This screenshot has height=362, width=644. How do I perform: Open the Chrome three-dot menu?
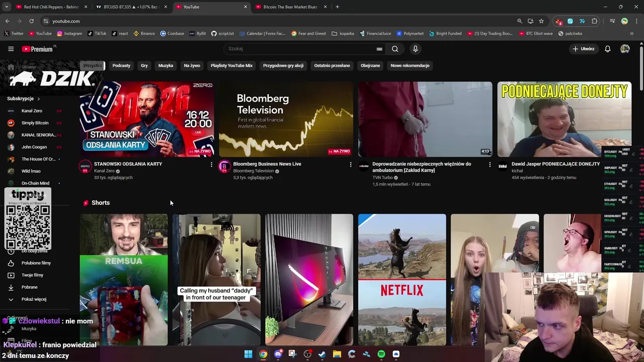[x=635, y=21]
